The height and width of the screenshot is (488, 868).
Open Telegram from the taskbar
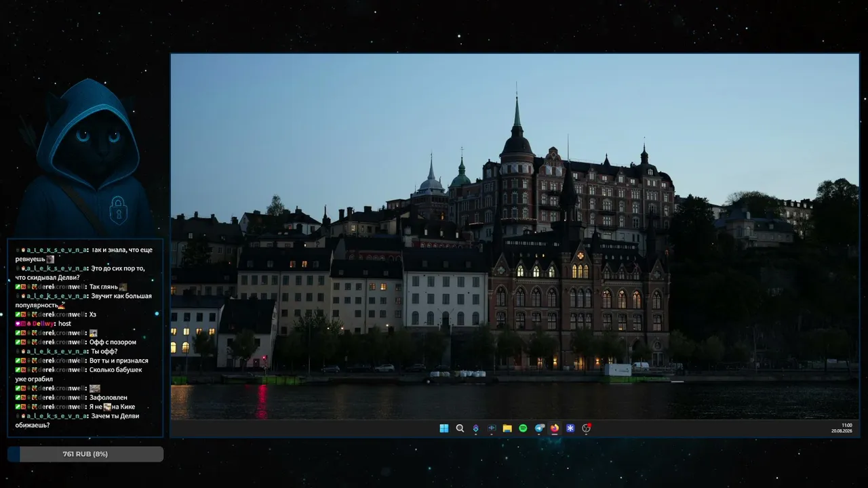539,428
